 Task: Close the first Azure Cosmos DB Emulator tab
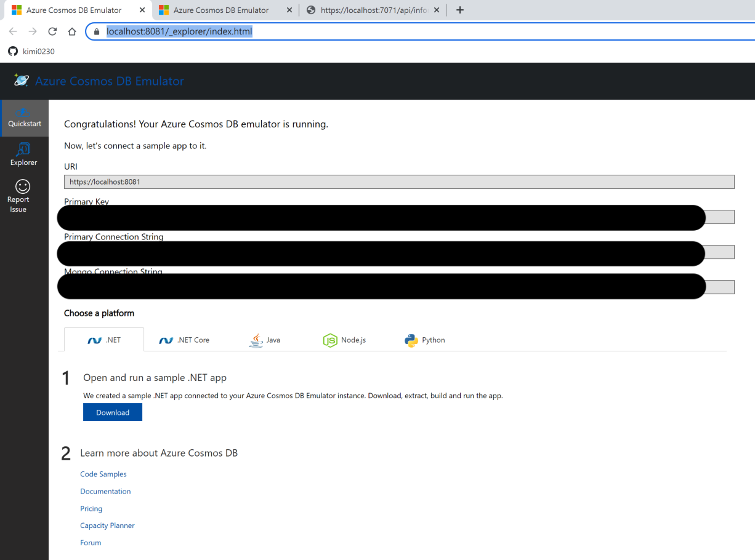pos(142,10)
